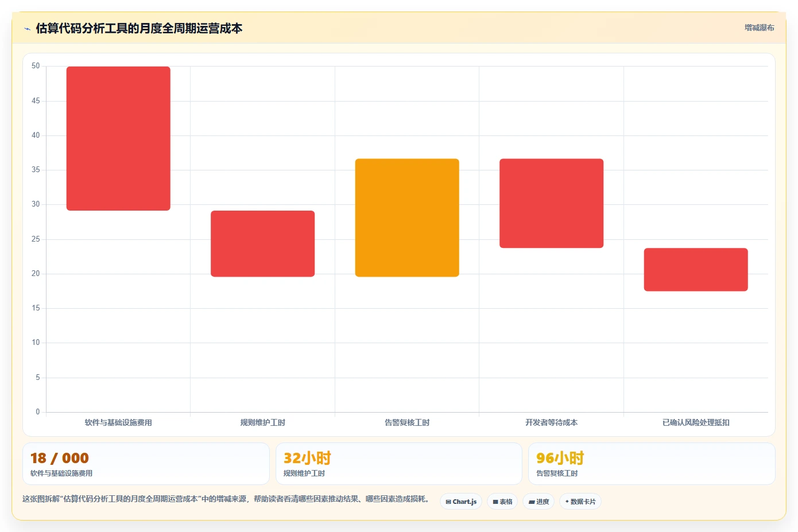Select the Chart.js tag chip
This screenshot has height=532, width=798.
point(461,502)
